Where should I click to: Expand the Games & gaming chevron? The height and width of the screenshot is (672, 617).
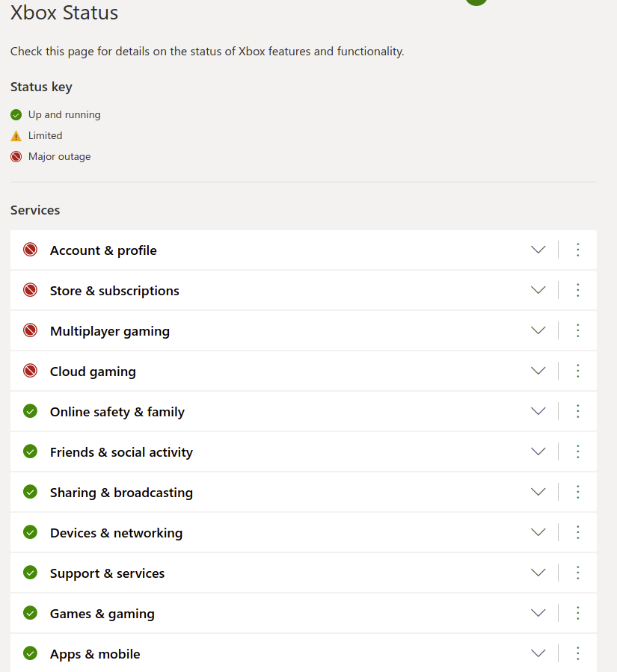click(x=538, y=613)
